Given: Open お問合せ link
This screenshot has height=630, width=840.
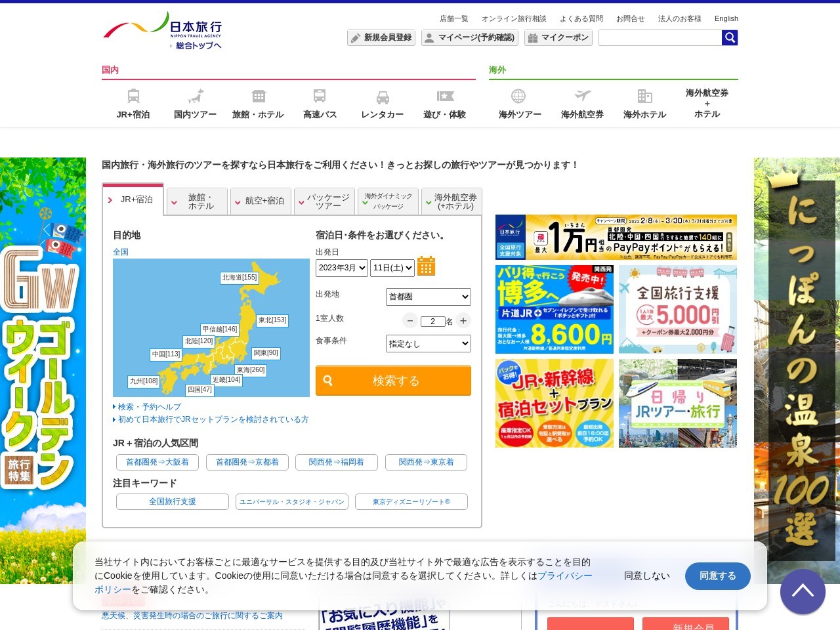Looking at the screenshot, I should pos(631,18).
